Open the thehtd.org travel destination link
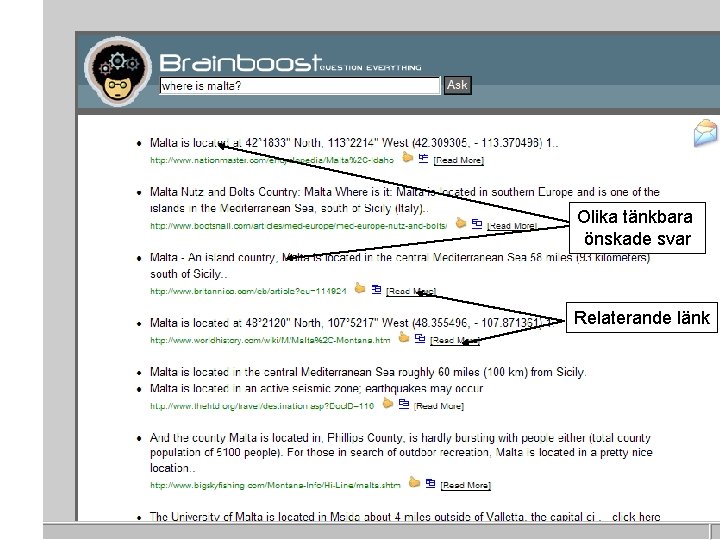Viewport: 720px width, 540px height. point(262,406)
